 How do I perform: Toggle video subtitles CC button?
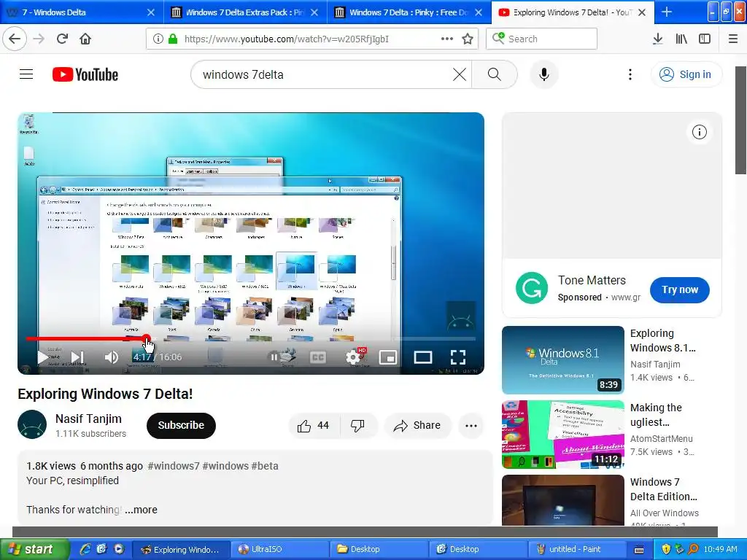coord(318,357)
